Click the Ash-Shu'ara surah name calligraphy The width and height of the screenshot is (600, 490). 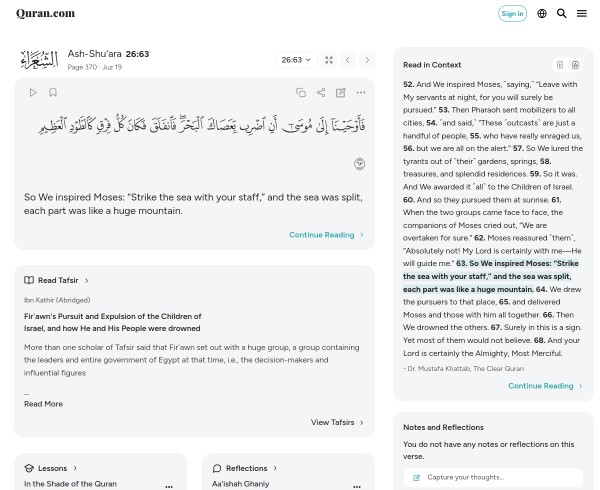coord(39,60)
